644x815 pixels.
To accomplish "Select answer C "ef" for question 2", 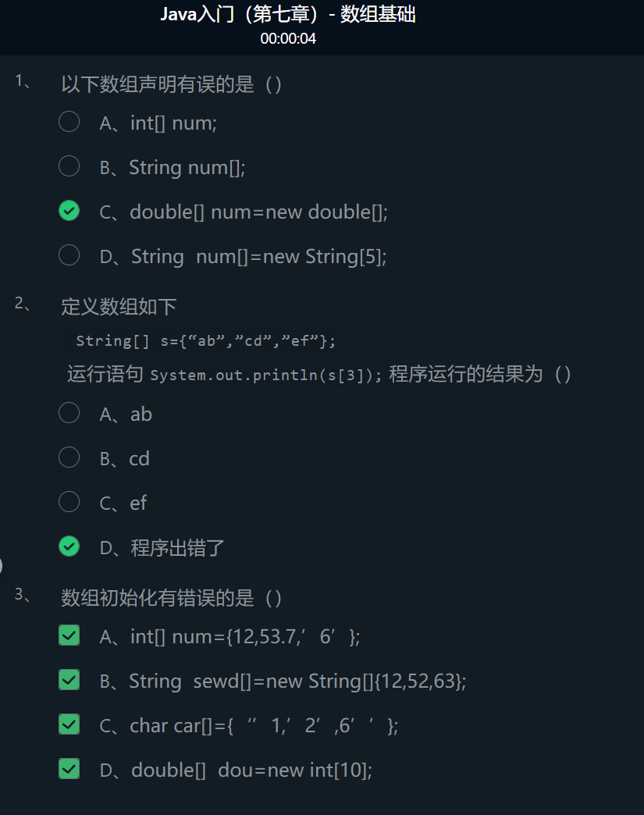I will point(69,502).
